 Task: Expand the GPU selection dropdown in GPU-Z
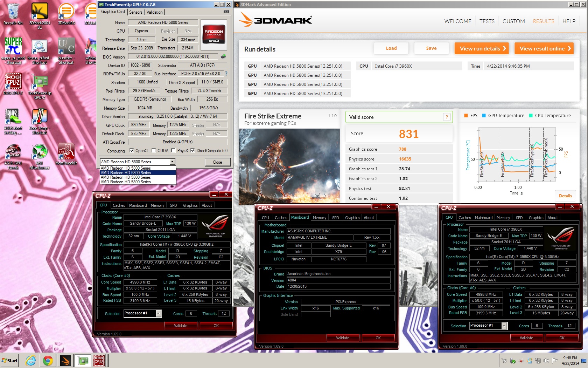click(173, 162)
